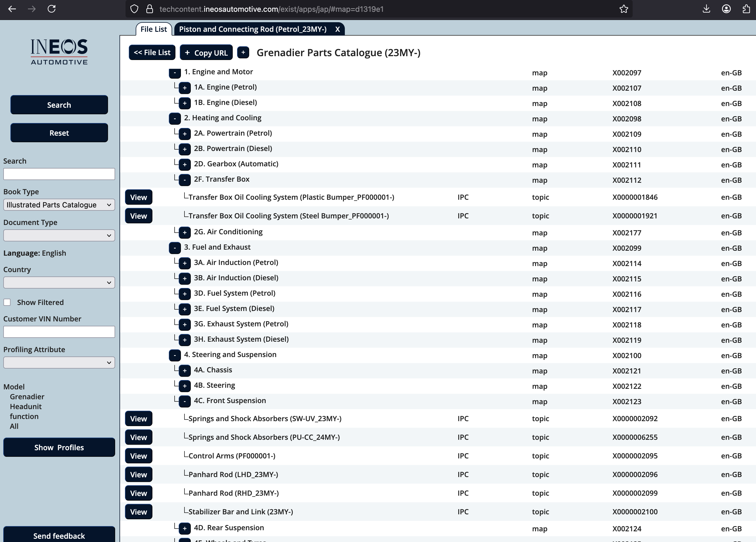Open the browser extensions icon
Viewport: 756px width, 542px height.
[746, 9]
